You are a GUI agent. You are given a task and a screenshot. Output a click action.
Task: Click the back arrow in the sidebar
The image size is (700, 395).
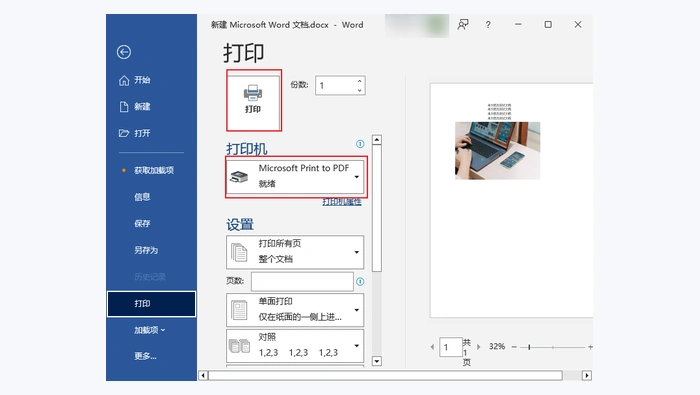[124, 52]
